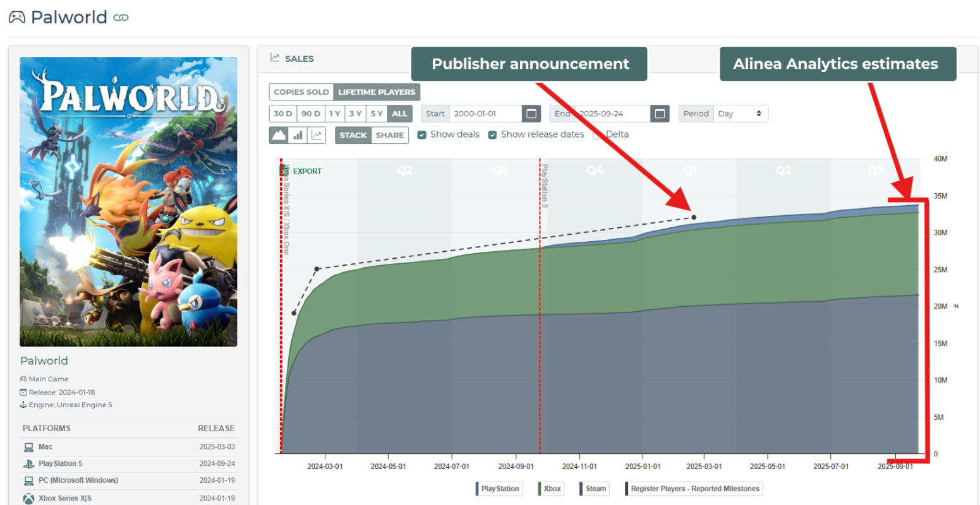Click the Xbox Series X|S platform icon

[x=28, y=498]
